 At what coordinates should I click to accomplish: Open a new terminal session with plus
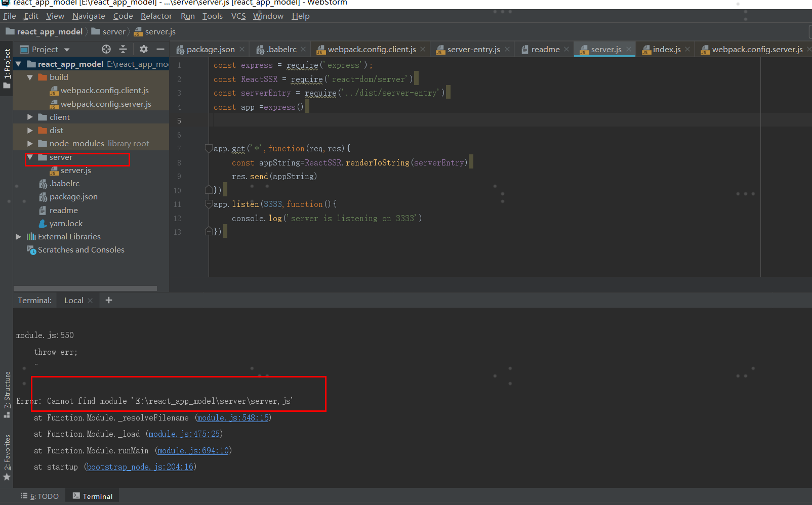(109, 300)
